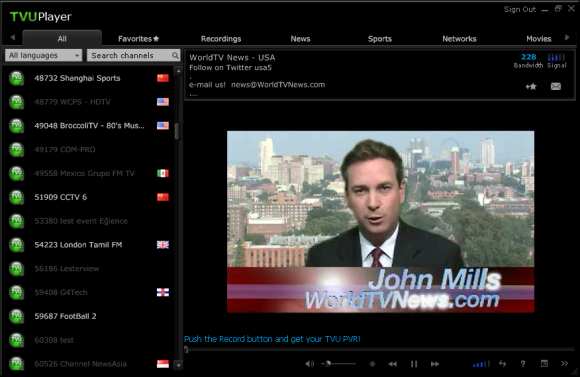This screenshot has width=580, height=377.
Task: Mute audio with speaker icon
Action: click(309, 364)
